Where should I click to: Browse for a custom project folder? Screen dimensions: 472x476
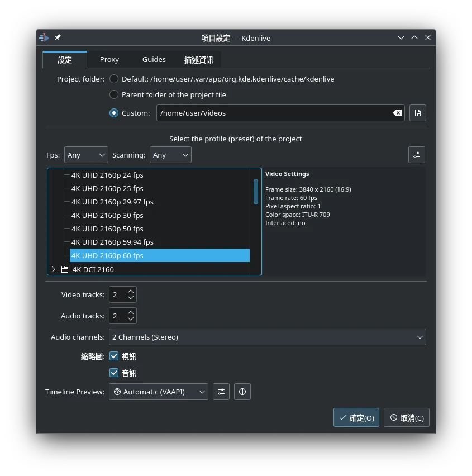click(417, 113)
